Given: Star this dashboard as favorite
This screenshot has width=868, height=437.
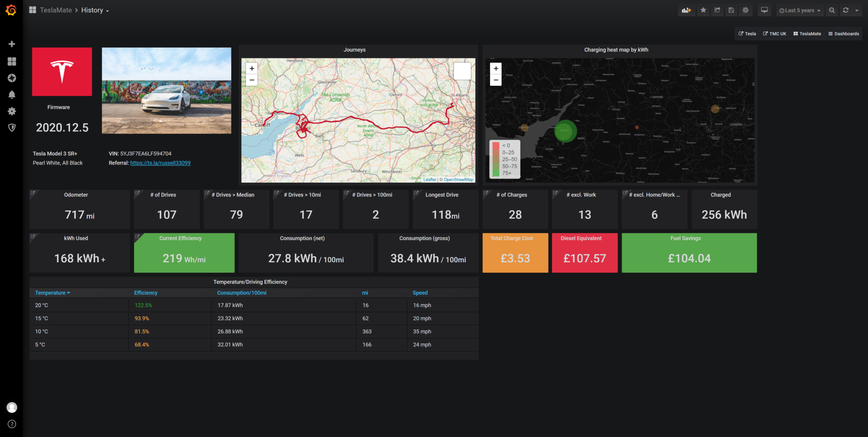Looking at the screenshot, I should click(703, 10).
